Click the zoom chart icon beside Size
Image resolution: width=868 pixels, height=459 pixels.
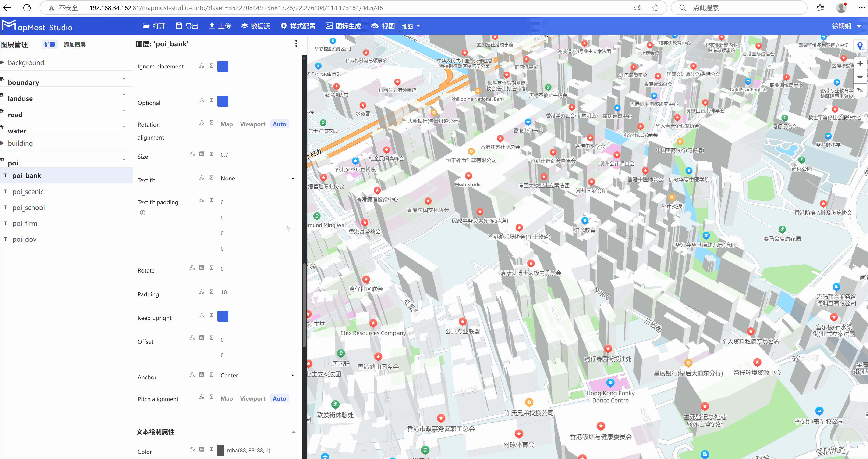point(202,154)
